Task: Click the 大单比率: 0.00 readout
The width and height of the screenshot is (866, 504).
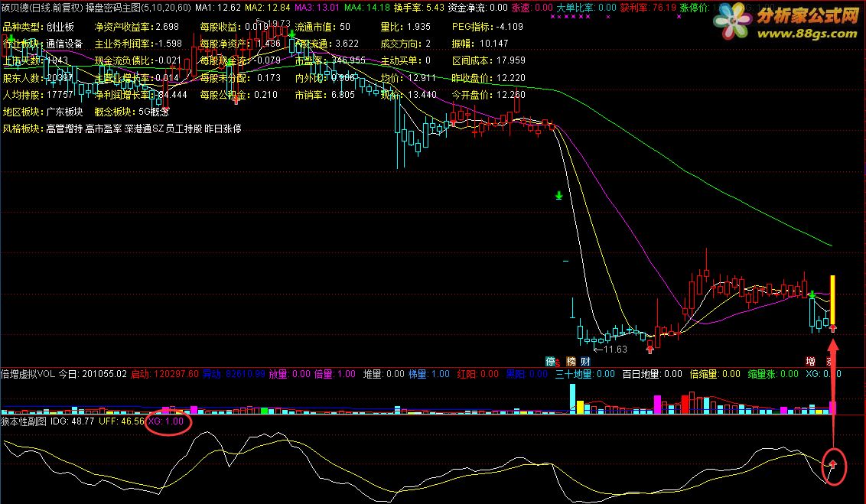Action: [586, 8]
